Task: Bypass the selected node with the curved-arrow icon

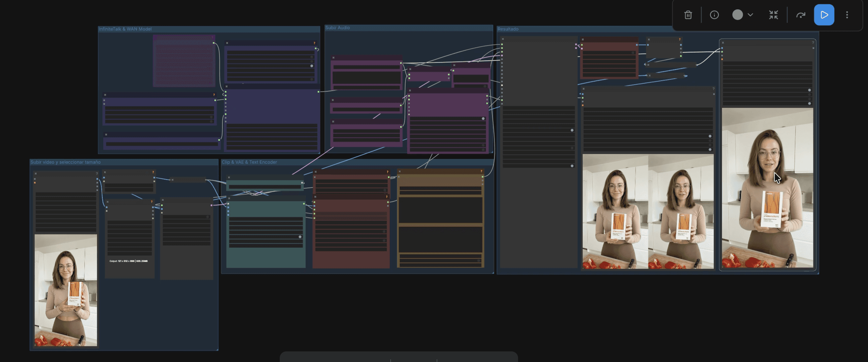Action: 800,15
